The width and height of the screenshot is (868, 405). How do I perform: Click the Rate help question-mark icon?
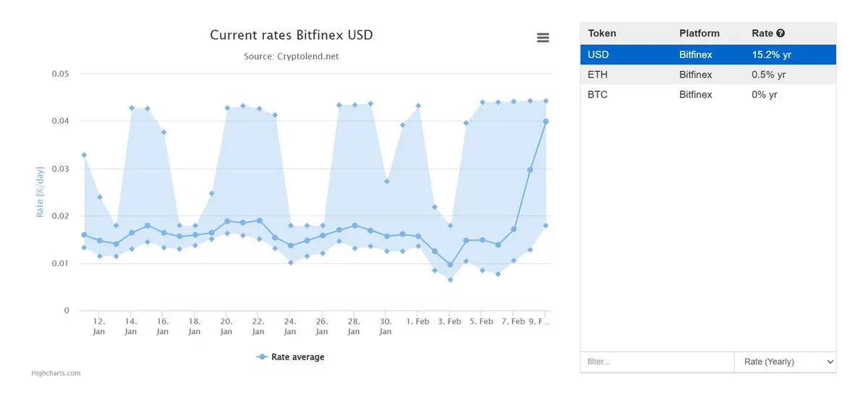780,33
